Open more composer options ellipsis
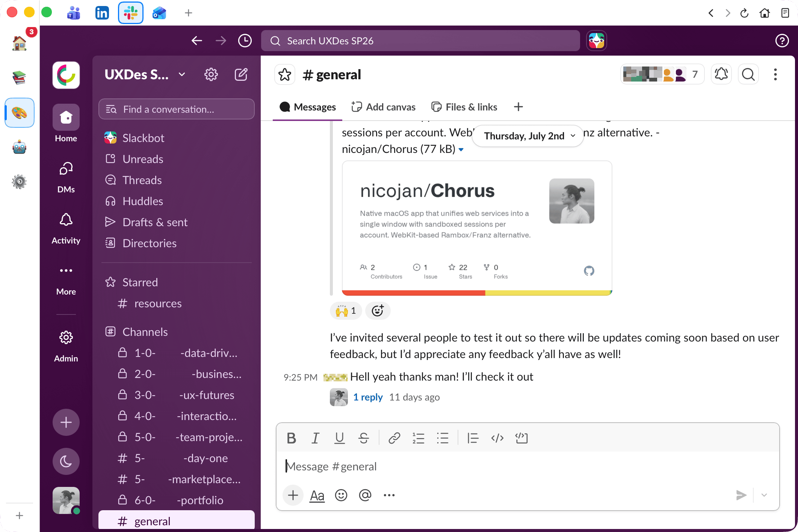This screenshot has width=798, height=532. 389,495
